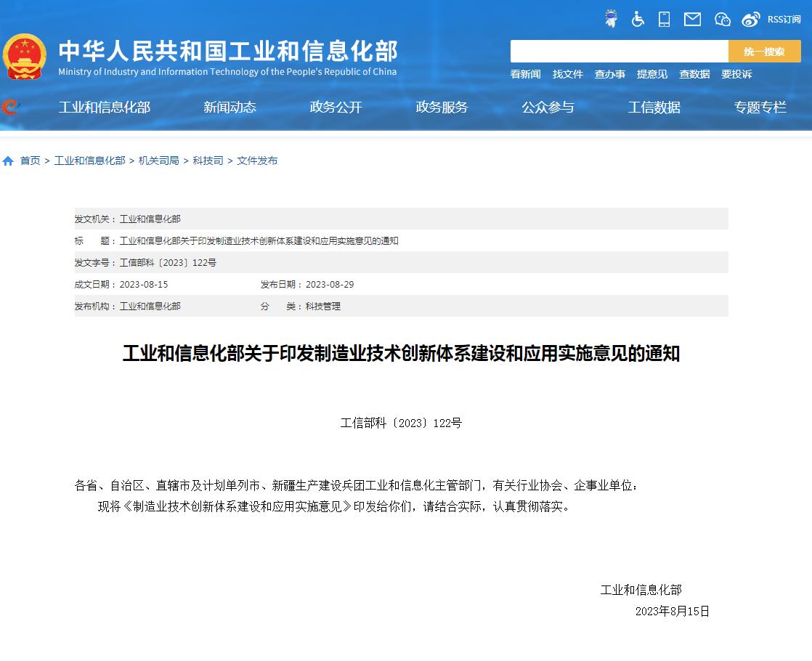Click the mobile phone version icon
Viewport: 812px width, 661px height.
pyautogui.click(x=664, y=19)
